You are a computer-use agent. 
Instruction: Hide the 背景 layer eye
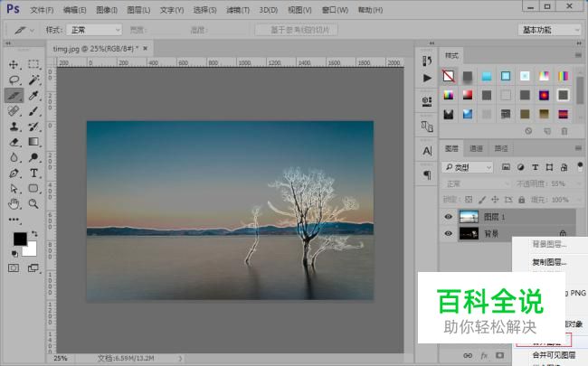click(448, 234)
